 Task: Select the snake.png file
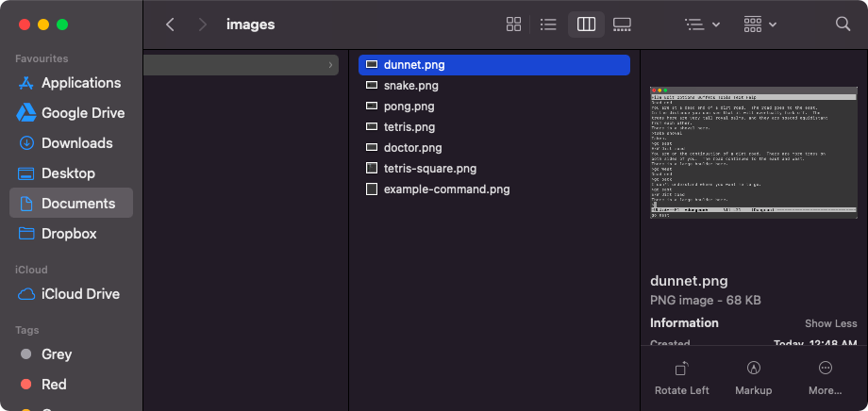(410, 86)
